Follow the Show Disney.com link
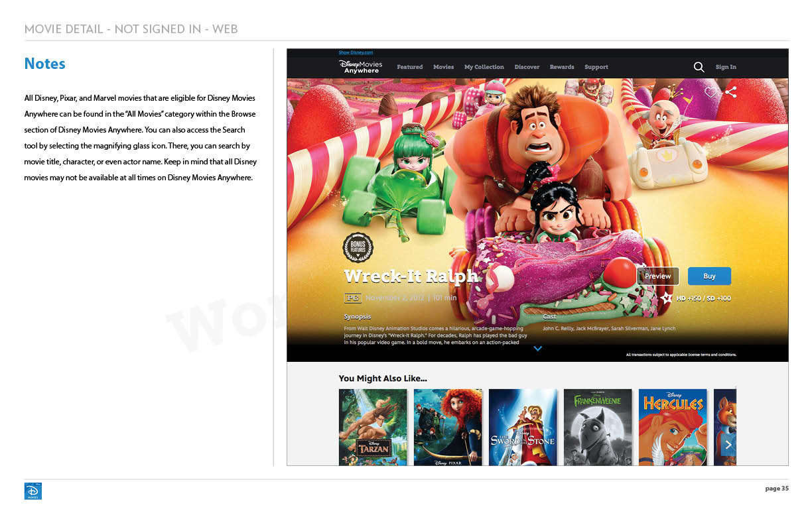The width and height of the screenshot is (812, 525). [356, 52]
